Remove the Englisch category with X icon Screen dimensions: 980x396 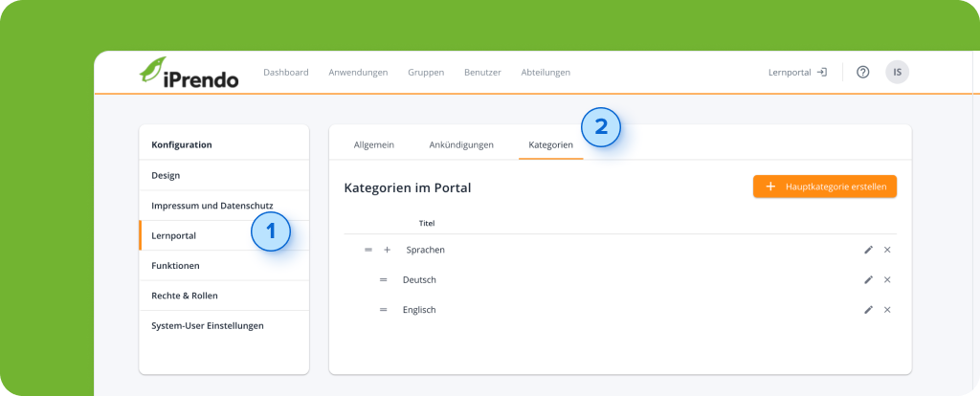(887, 310)
